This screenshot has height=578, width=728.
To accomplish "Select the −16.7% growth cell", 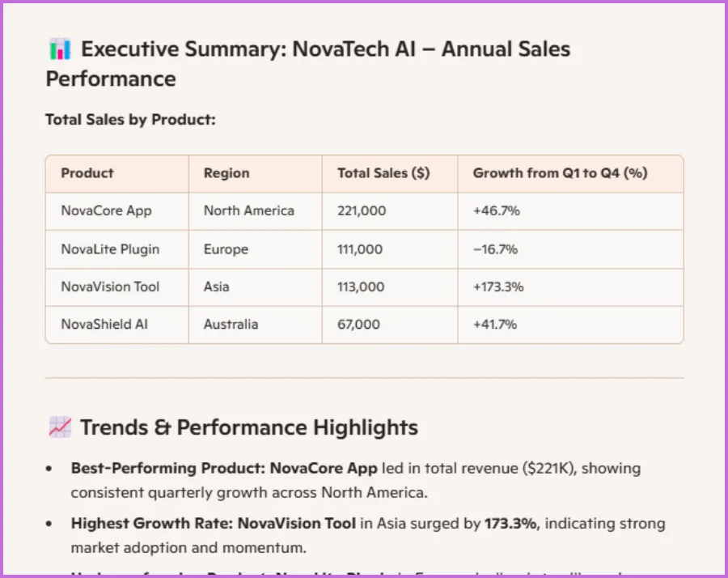I will (496, 249).
